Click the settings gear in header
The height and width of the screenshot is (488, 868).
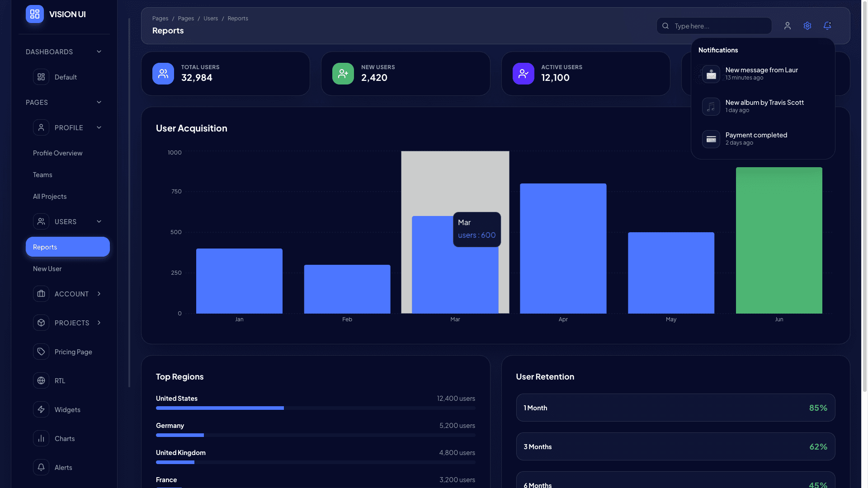tap(807, 26)
